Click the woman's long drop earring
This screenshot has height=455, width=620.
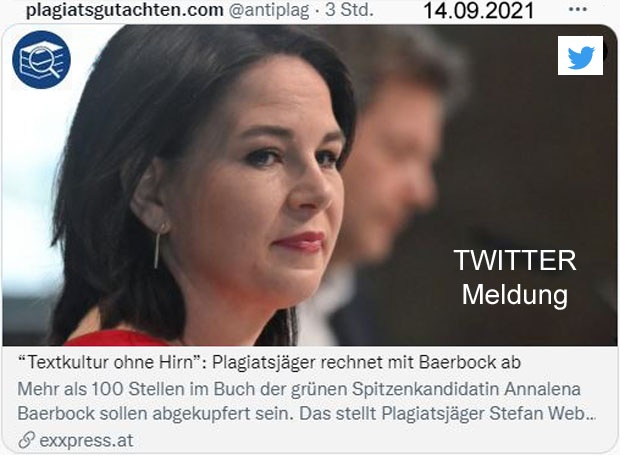[x=158, y=245]
